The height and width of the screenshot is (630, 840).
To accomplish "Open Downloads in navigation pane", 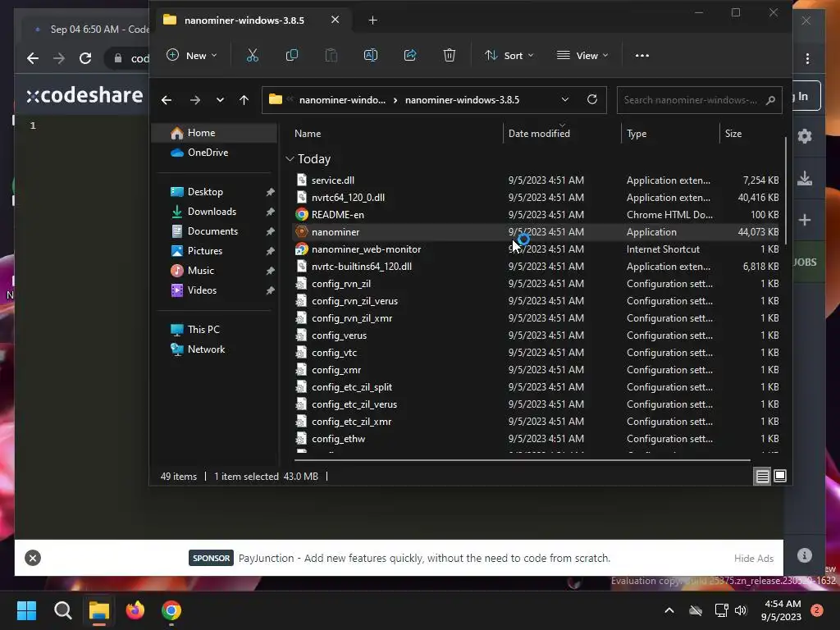I will pos(214,212).
